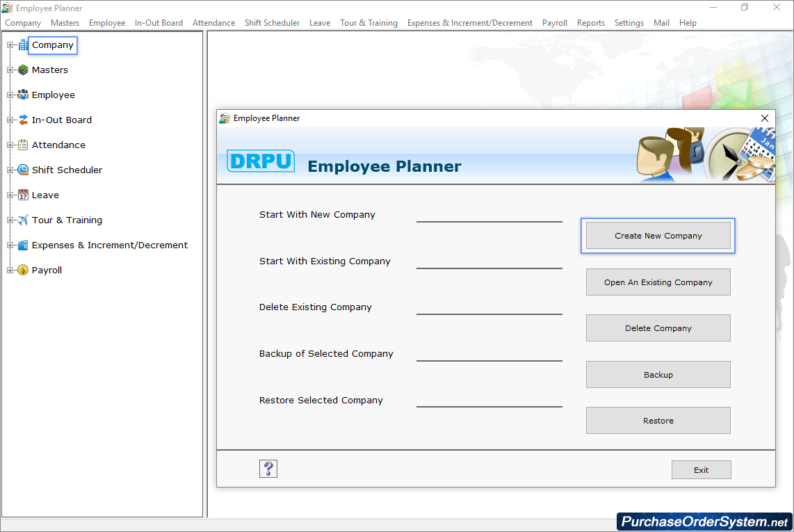Image resolution: width=794 pixels, height=532 pixels.
Task: Open the Leave menu
Action: [x=320, y=23]
